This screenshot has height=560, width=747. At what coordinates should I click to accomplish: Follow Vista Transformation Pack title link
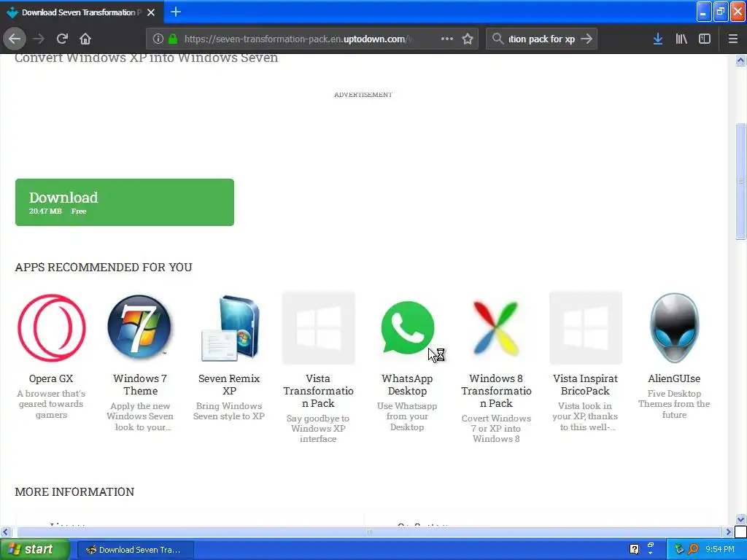318,391
